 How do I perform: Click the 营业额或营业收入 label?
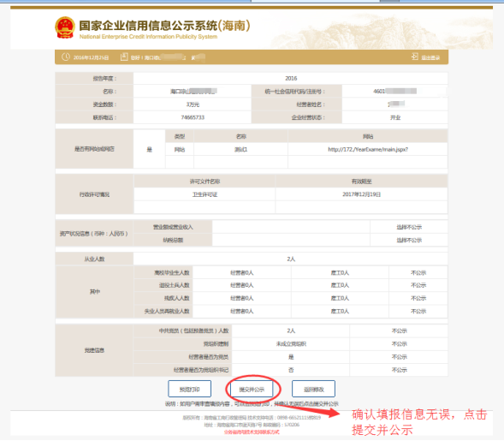(x=173, y=227)
